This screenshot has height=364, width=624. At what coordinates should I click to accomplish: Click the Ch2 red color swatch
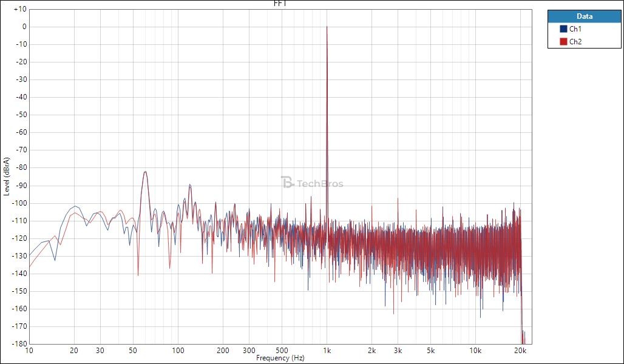[563, 41]
